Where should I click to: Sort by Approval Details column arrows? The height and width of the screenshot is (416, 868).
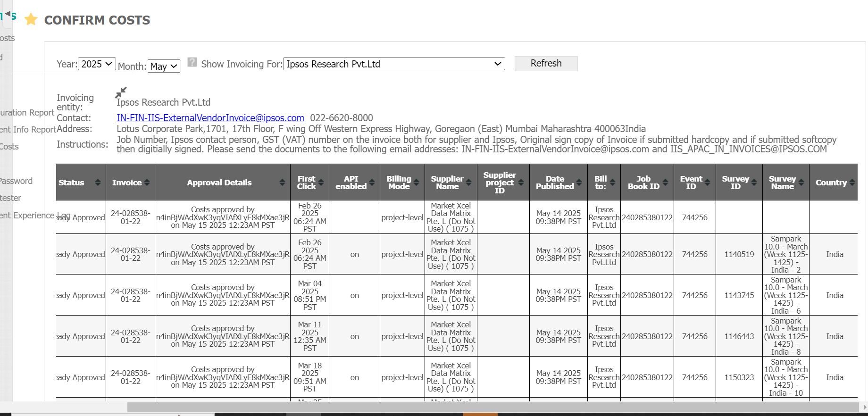pos(282,183)
